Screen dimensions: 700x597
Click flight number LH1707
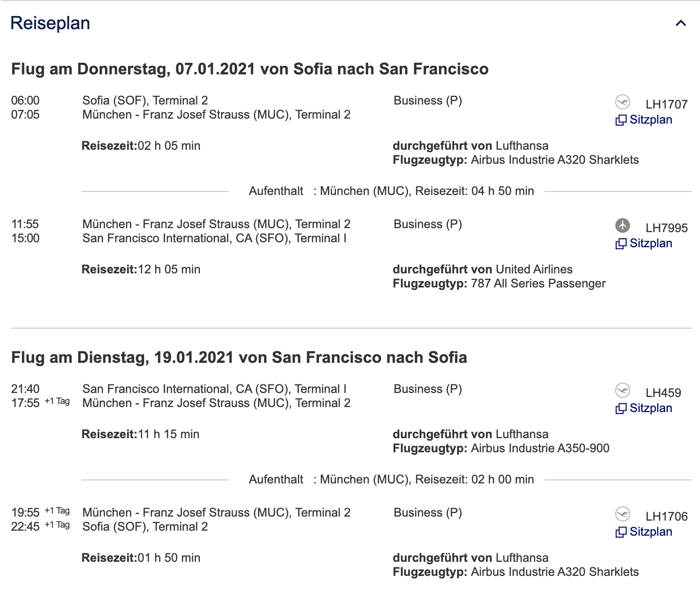(x=666, y=105)
